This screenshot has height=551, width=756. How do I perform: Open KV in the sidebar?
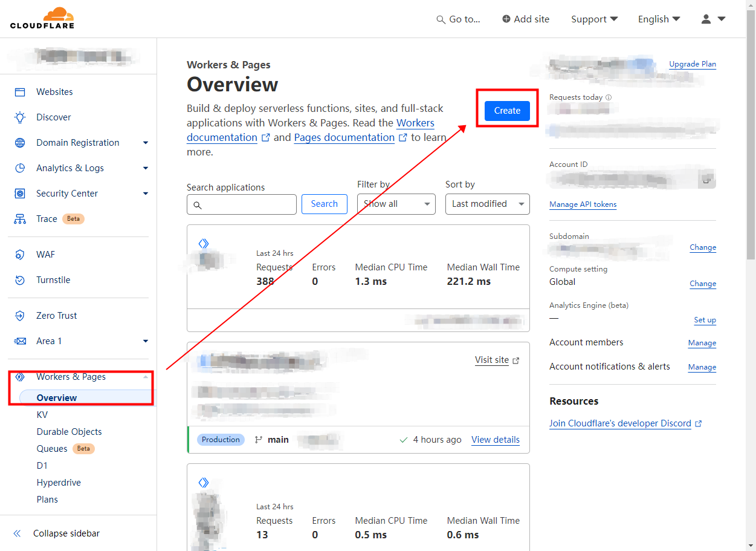click(x=42, y=415)
